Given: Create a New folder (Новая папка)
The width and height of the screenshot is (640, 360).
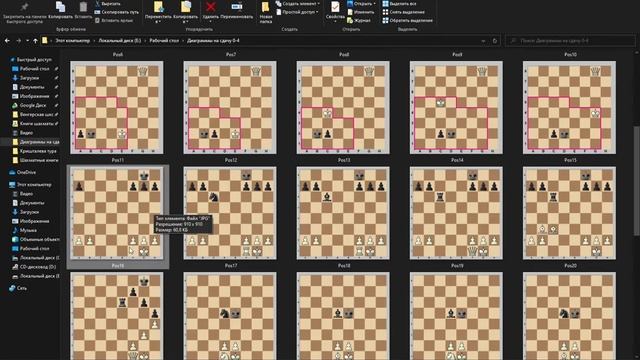Looking at the screenshot, I should click(266, 12).
